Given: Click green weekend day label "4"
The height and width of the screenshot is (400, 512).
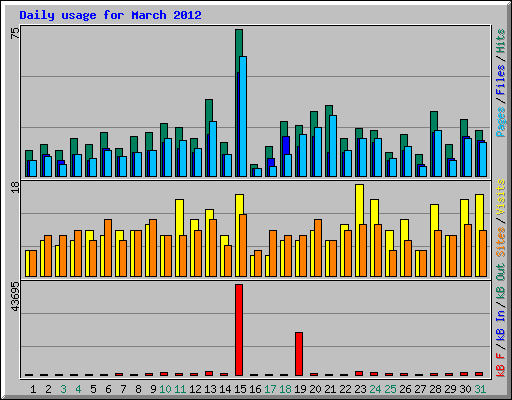Looking at the screenshot, I should [x=78, y=389].
